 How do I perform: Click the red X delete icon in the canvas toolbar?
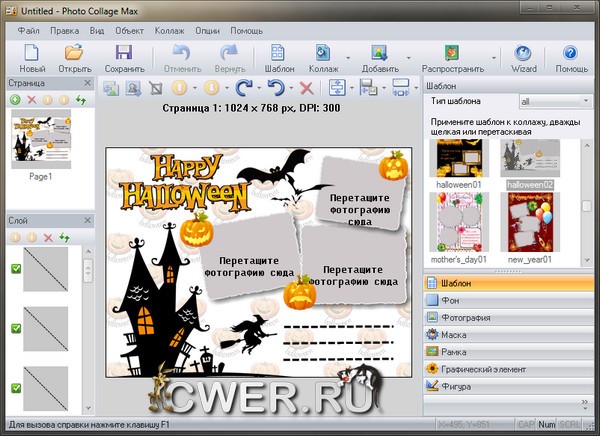click(307, 89)
